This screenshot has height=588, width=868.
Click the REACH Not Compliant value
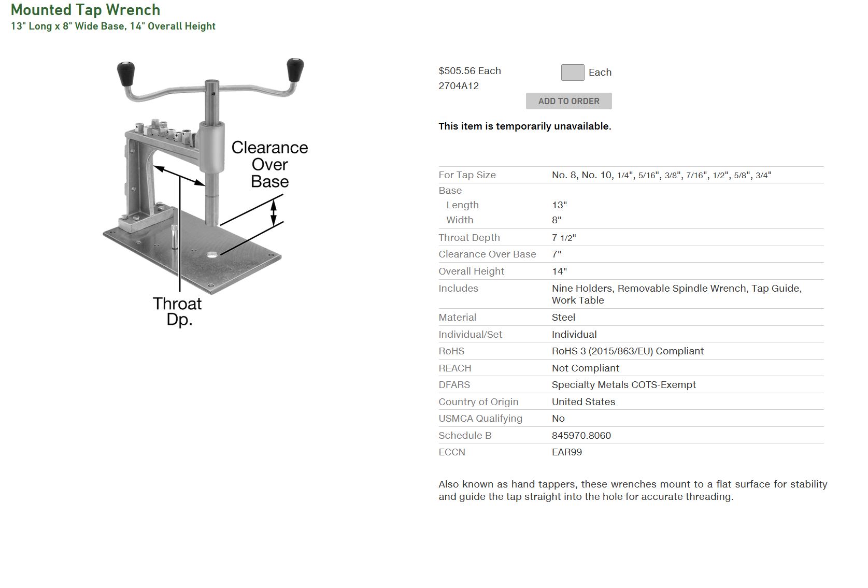[x=586, y=368]
